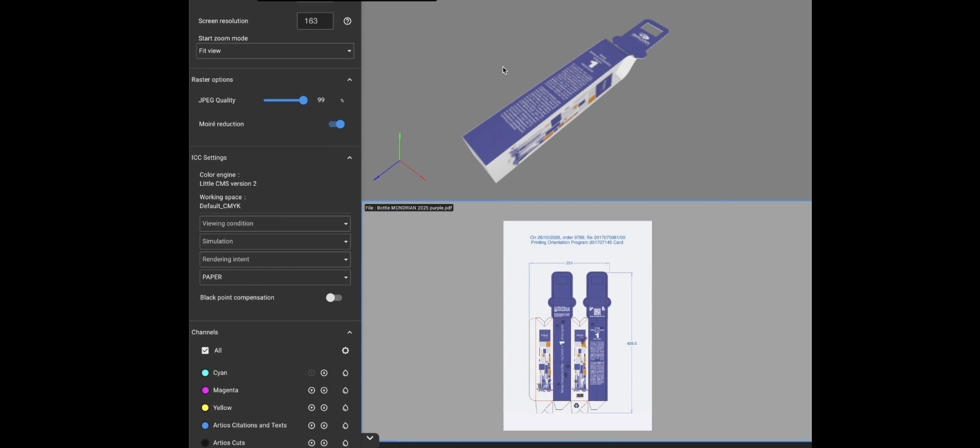Viewport: 980px width, 448px height.
Task: Click the Artios Citations and Texts swatch
Action: [x=205, y=425]
